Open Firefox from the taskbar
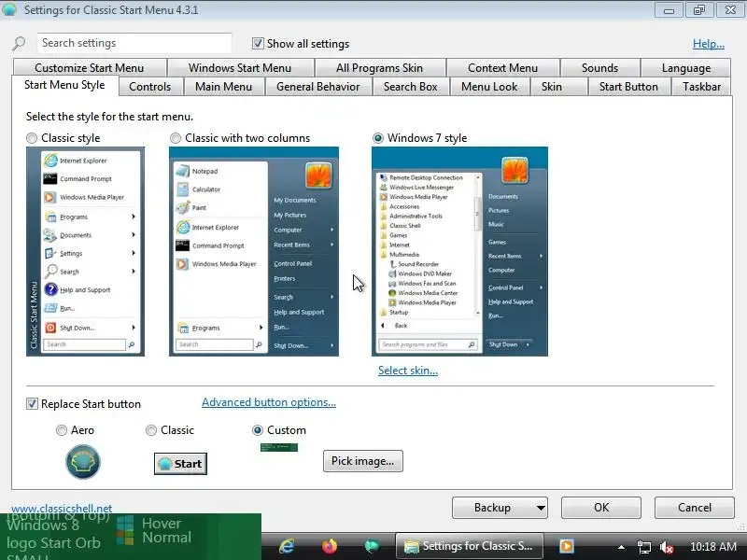747x560 pixels. click(330, 546)
